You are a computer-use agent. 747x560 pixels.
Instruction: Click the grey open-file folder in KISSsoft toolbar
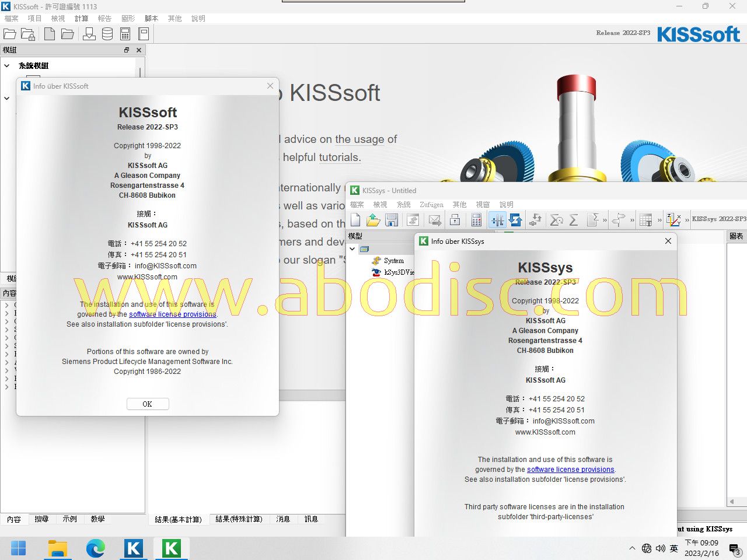click(68, 34)
